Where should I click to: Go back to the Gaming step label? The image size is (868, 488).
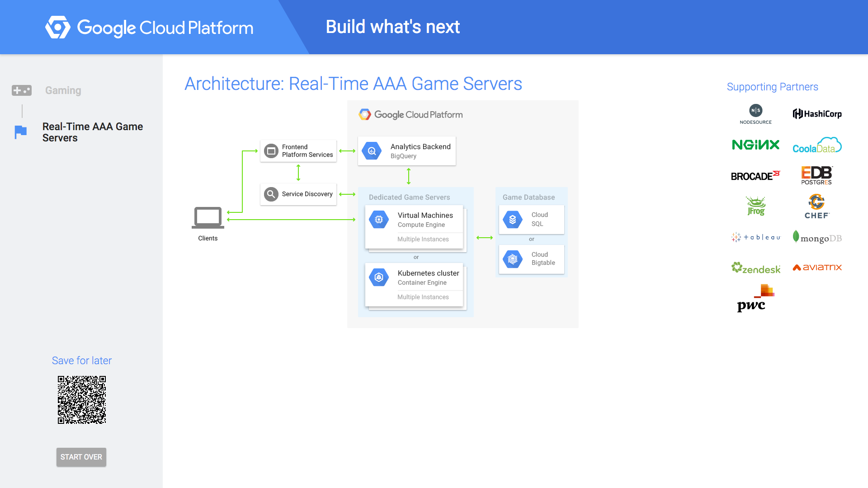[63, 90]
